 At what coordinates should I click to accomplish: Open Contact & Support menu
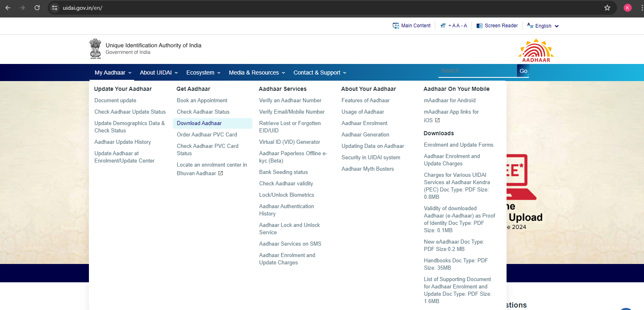(320, 73)
